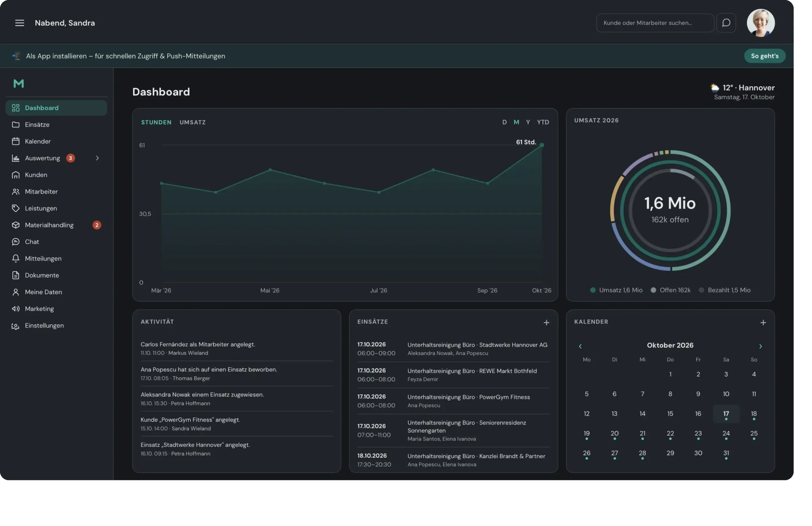Open Einstellungen settings icon in sidebar
Viewport: 812px width, 526px height.
pyautogui.click(x=16, y=326)
